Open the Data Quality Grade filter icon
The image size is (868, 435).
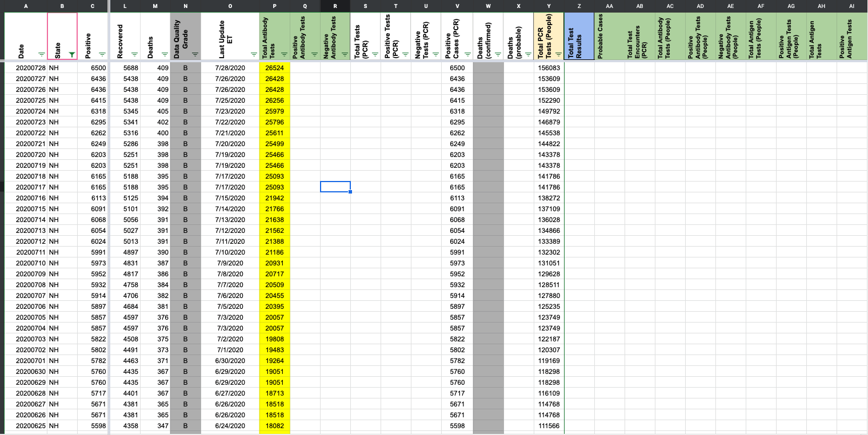pyautogui.click(x=195, y=54)
